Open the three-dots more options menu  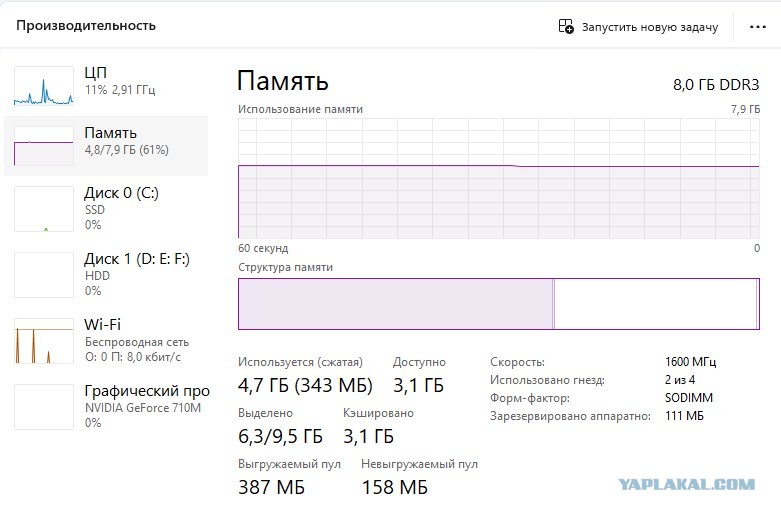[758, 26]
